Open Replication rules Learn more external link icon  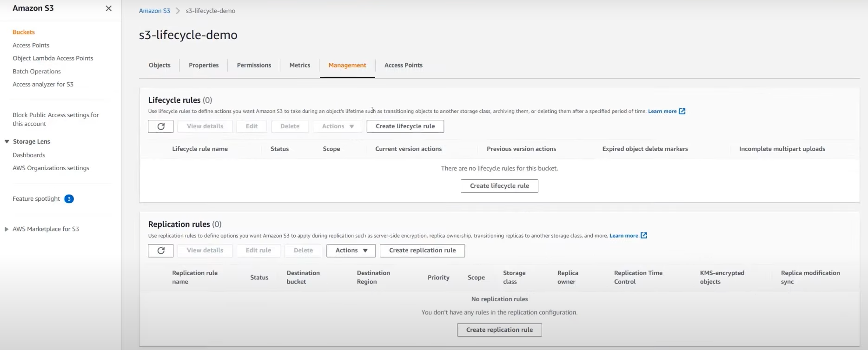[644, 236]
